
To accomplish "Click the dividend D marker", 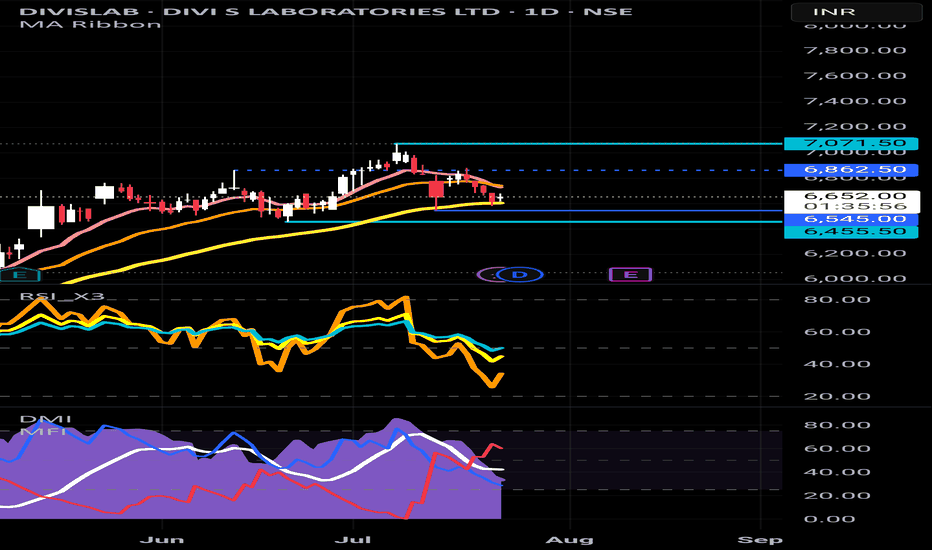I will [519, 275].
